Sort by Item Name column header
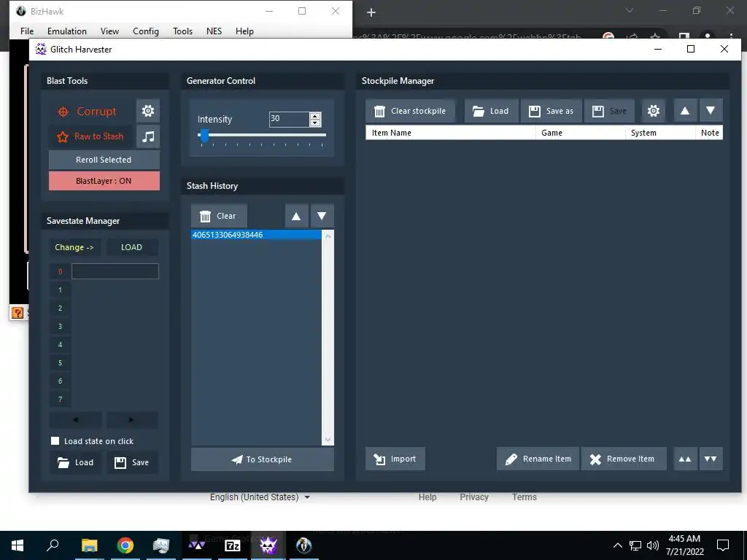Viewport: 747px width, 560px height. click(x=451, y=133)
